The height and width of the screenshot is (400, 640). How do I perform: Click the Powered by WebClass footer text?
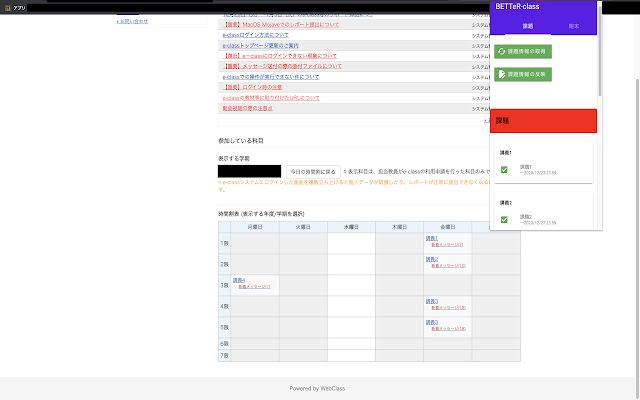click(317, 389)
